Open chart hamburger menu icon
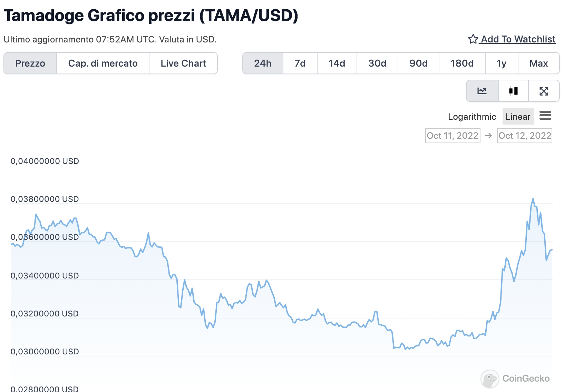Screen dimensions: 564x392 tap(545, 115)
